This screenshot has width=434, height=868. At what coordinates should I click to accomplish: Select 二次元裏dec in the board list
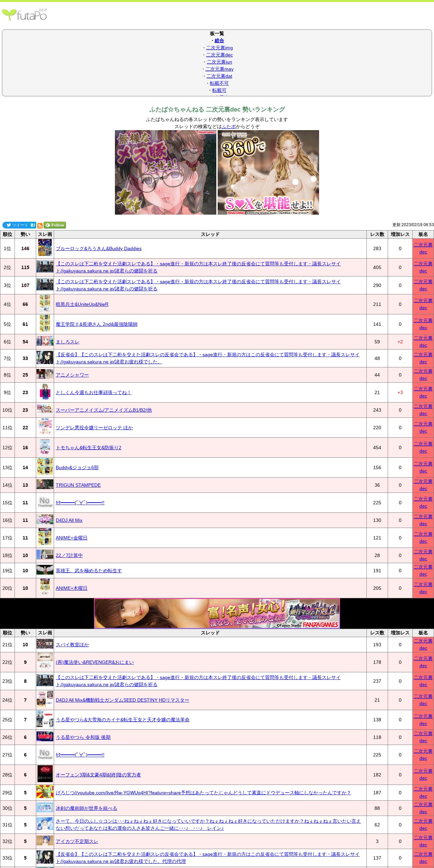coord(219,55)
